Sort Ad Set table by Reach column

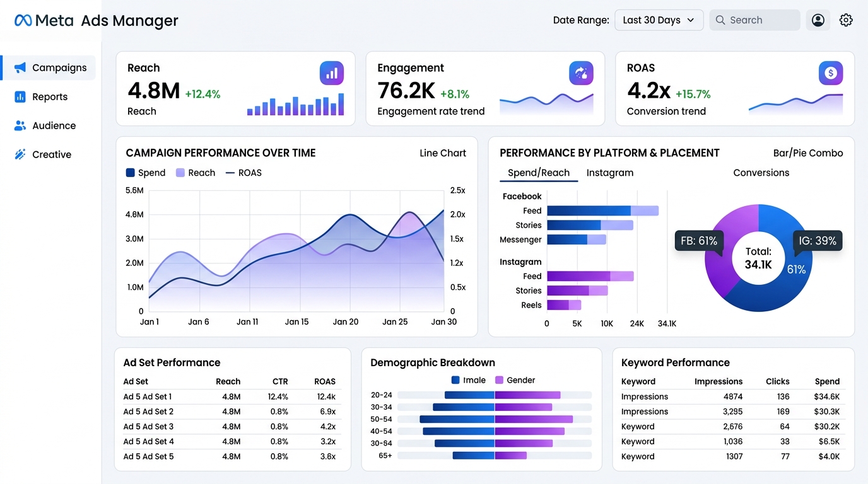click(x=228, y=381)
